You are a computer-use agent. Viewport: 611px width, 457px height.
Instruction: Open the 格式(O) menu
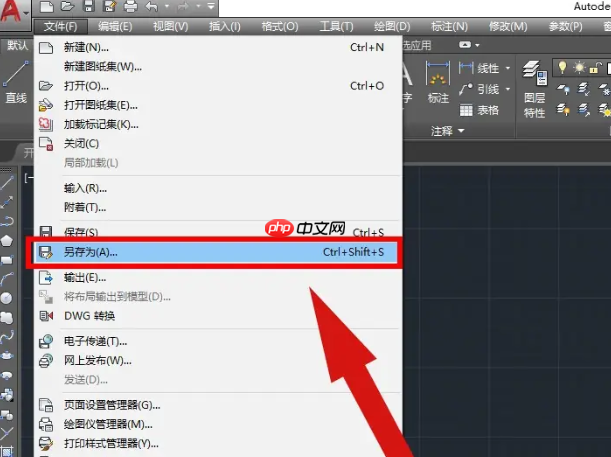click(x=280, y=26)
